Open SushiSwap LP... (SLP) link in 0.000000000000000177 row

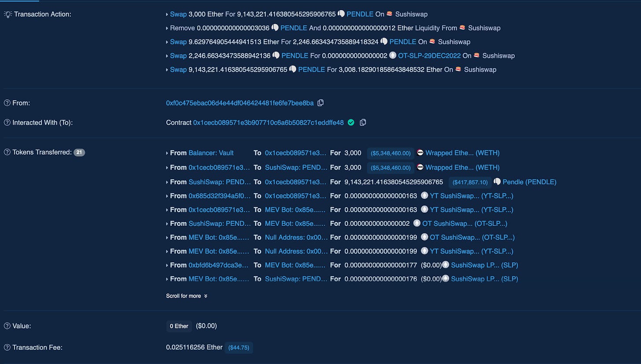(x=485, y=265)
